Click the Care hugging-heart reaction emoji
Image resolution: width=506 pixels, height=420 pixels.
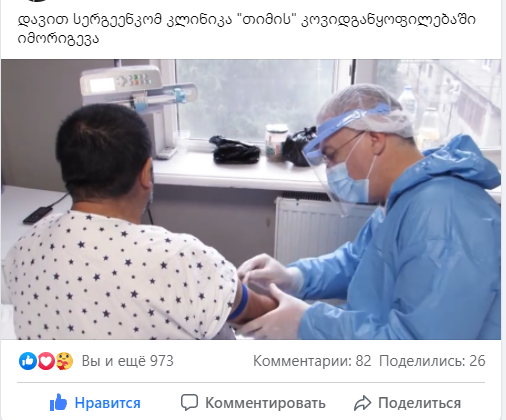64,361
